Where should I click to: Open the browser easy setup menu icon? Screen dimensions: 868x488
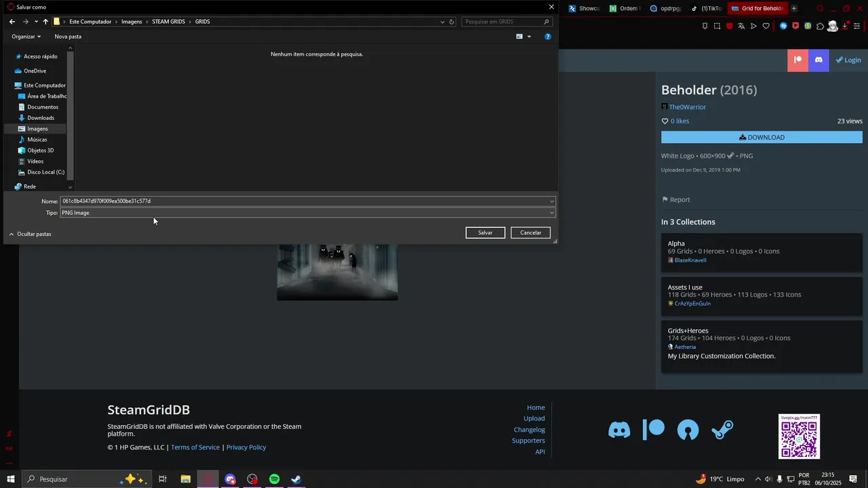tap(857, 26)
